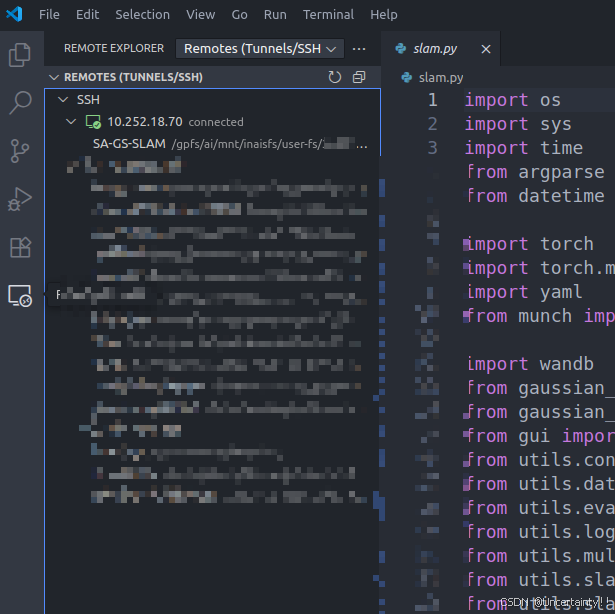Collapse all in Remotes section

(359, 77)
